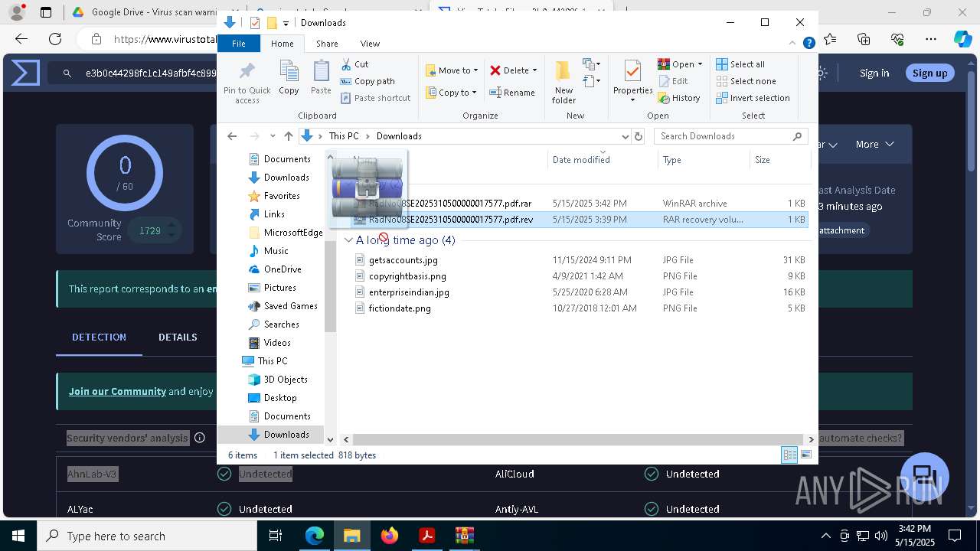Open the Delete dropdown arrow
The height and width of the screenshot is (551, 980).
tap(534, 70)
